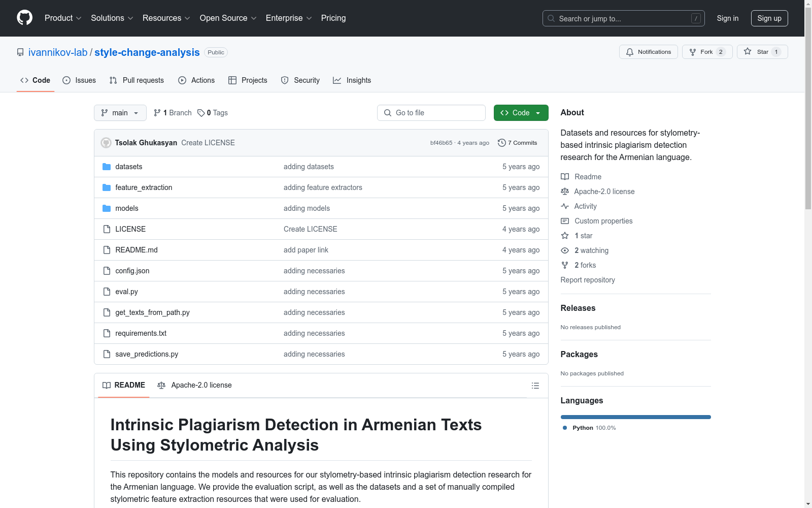Click the Sign up button
This screenshot has height=508, width=812.
pos(769,18)
